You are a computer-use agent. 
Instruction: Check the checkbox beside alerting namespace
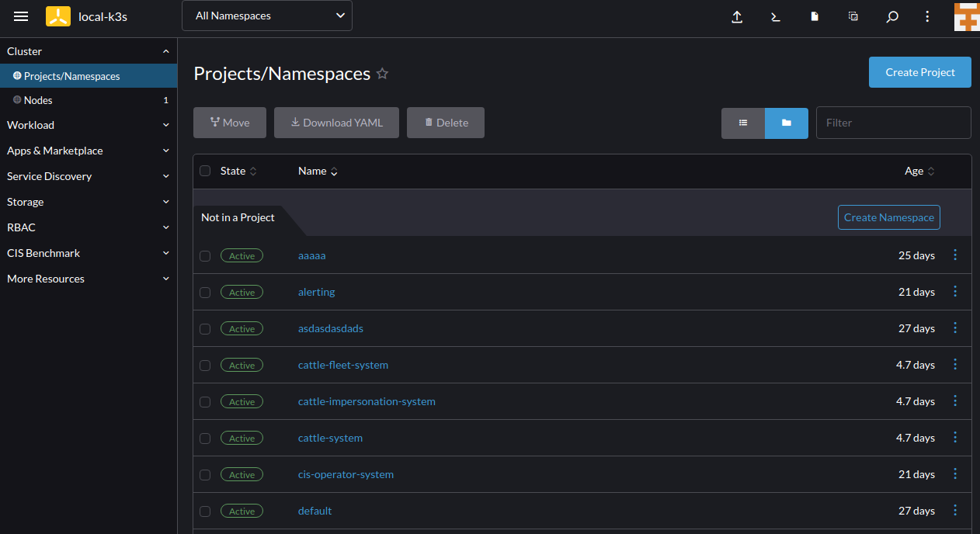tap(205, 292)
